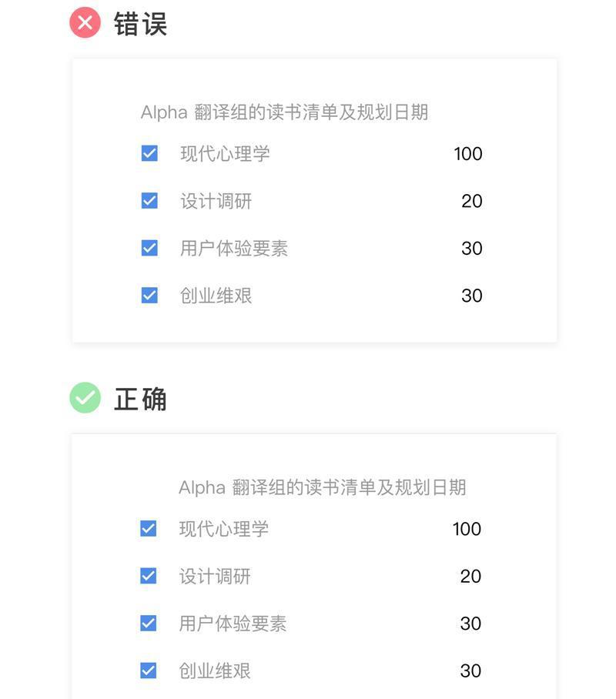This screenshot has width=616, height=699.
Task: Click the value 20 in the 正确 card
Action: click(x=470, y=577)
